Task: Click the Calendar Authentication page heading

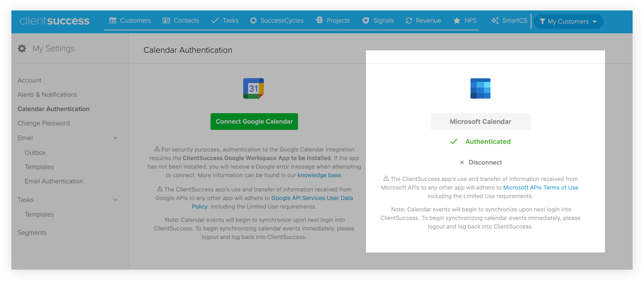Action: pyautogui.click(x=188, y=50)
